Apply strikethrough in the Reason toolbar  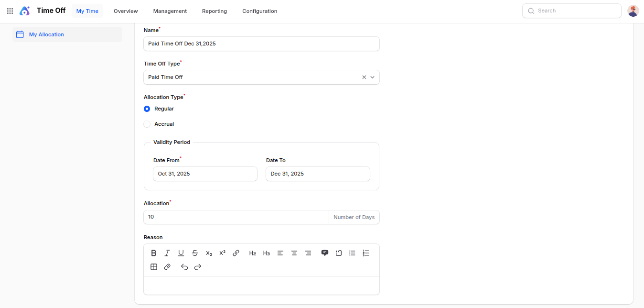click(x=195, y=253)
